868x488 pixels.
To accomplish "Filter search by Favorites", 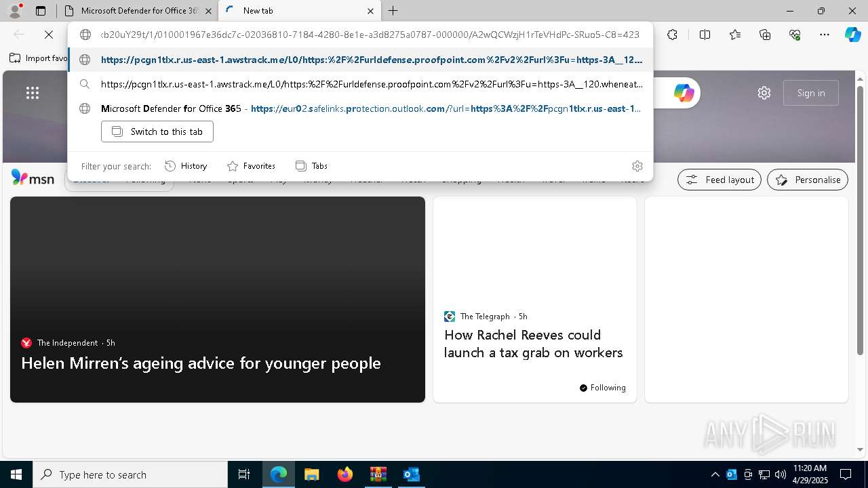I will [251, 166].
